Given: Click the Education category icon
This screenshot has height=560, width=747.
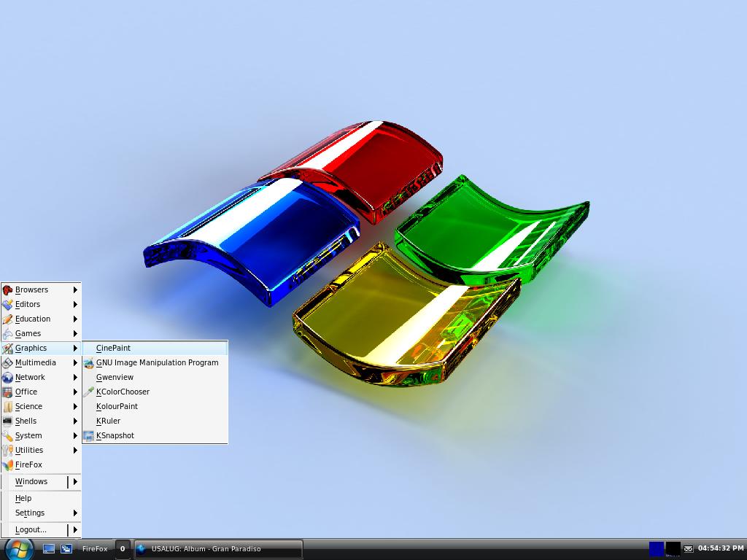Looking at the screenshot, I should pyautogui.click(x=7, y=319).
